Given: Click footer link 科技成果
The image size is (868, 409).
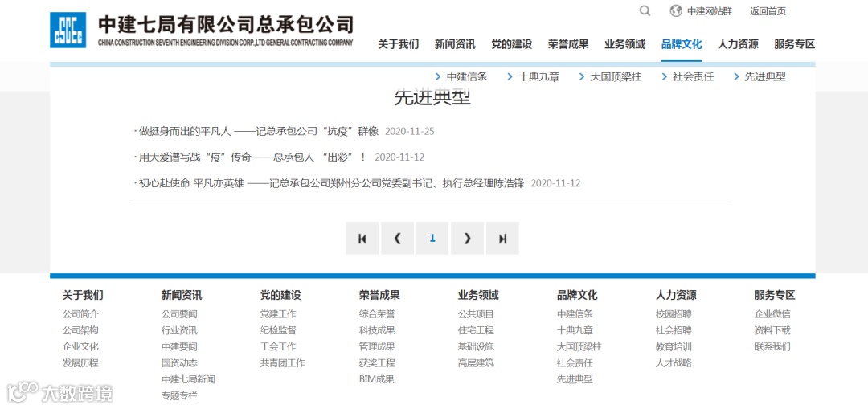Looking at the screenshot, I should coord(377,330).
